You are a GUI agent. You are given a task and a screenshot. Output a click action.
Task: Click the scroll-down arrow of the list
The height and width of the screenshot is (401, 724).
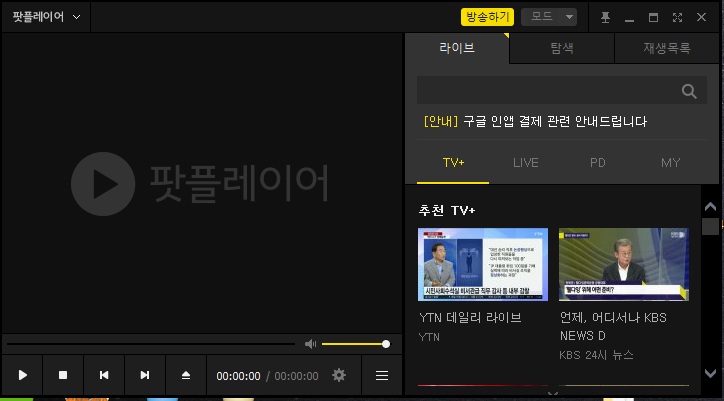point(711,373)
